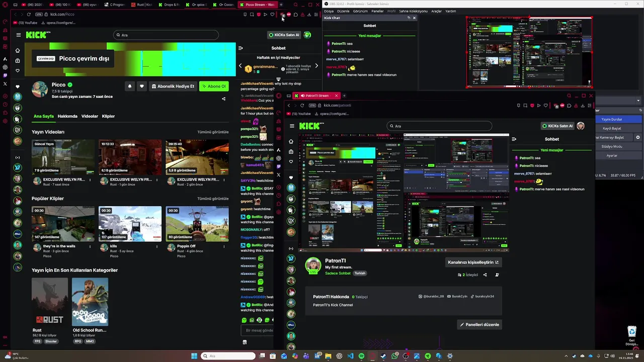Click the profile avatar in Picco Kick header
Screen dimensions: 644x362
307,35
